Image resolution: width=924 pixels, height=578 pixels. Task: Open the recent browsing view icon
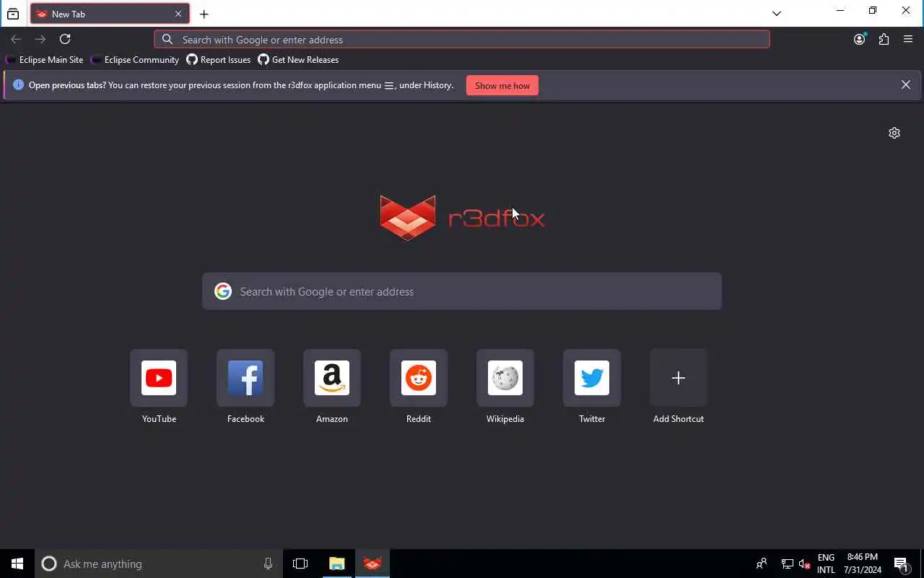[13, 14]
